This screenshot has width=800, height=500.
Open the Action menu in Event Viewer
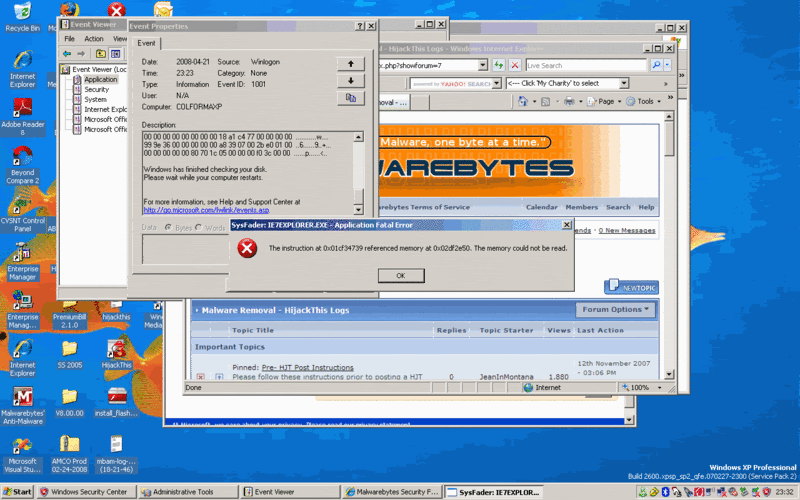click(x=94, y=39)
